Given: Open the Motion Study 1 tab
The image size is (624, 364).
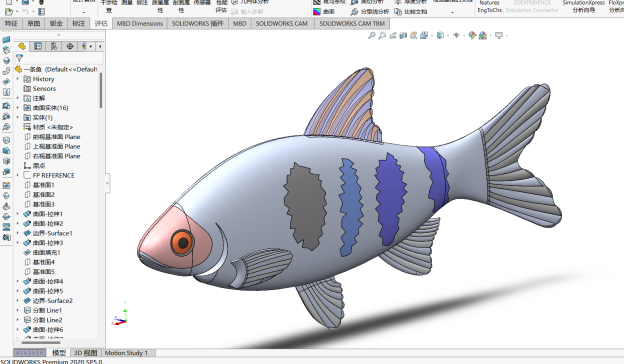Looking at the screenshot, I should 126,353.
